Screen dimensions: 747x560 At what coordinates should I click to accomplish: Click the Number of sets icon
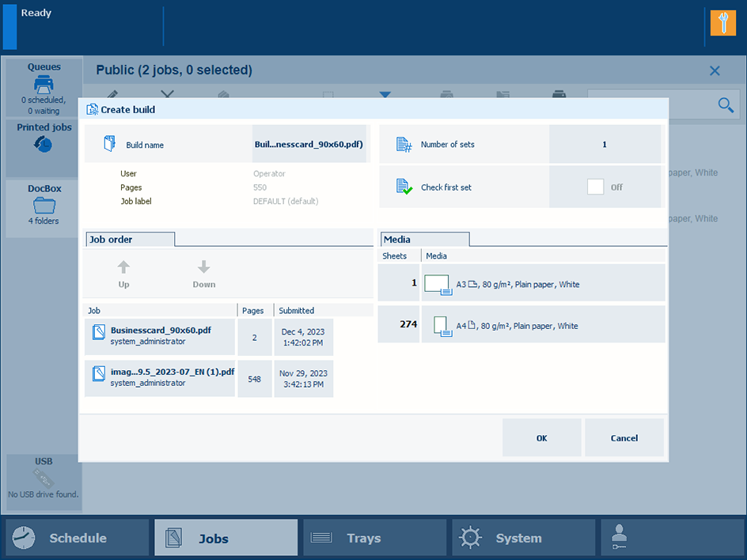click(404, 144)
